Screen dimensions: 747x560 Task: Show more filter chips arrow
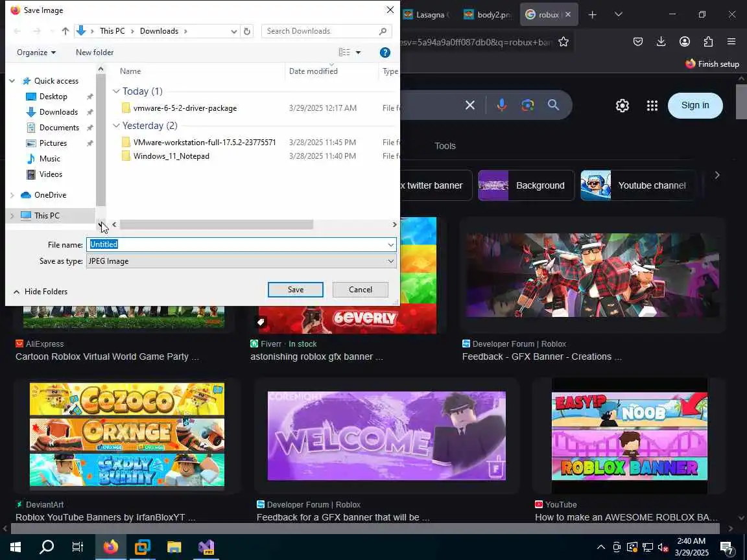[x=717, y=175]
